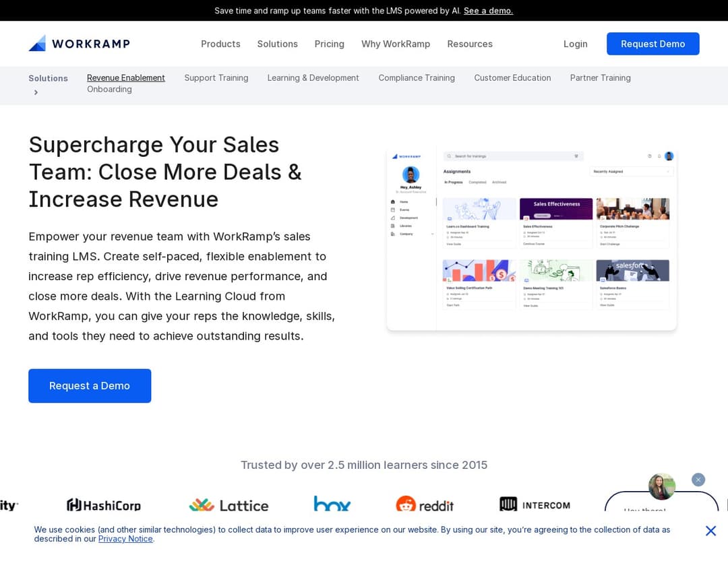728x582 pixels.
Task: Click the WorkRamp logo in header
Action: point(79,44)
